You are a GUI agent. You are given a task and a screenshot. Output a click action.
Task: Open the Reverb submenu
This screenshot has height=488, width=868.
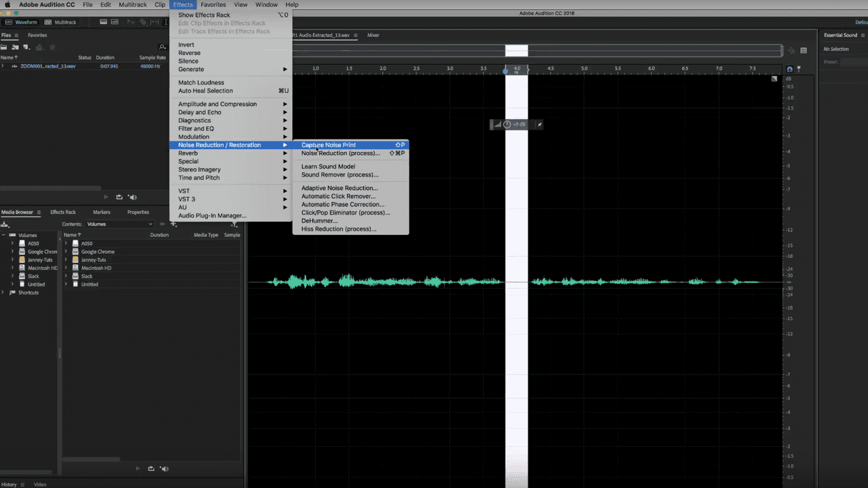pyautogui.click(x=231, y=153)
